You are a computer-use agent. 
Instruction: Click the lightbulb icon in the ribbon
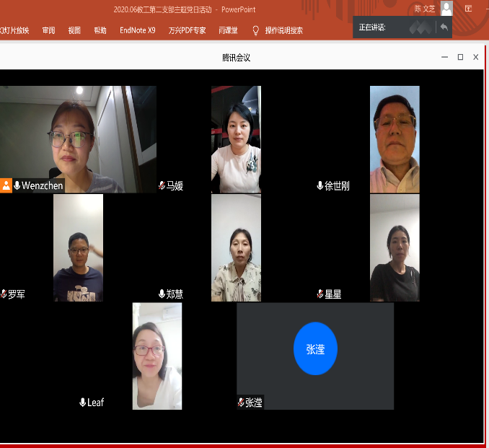click(255, 30)
